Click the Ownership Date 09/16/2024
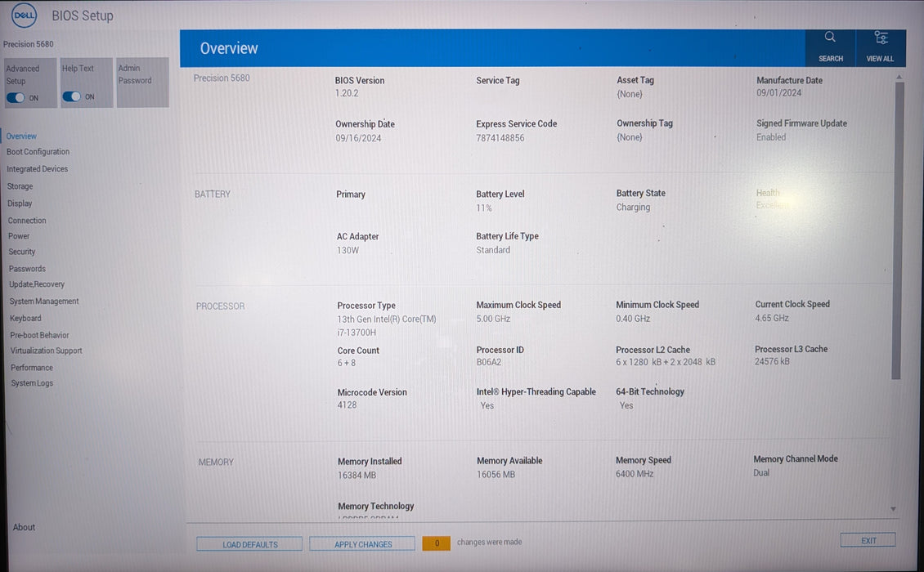Viewport: 924px width, 572px height. click(x=358, y=138)
